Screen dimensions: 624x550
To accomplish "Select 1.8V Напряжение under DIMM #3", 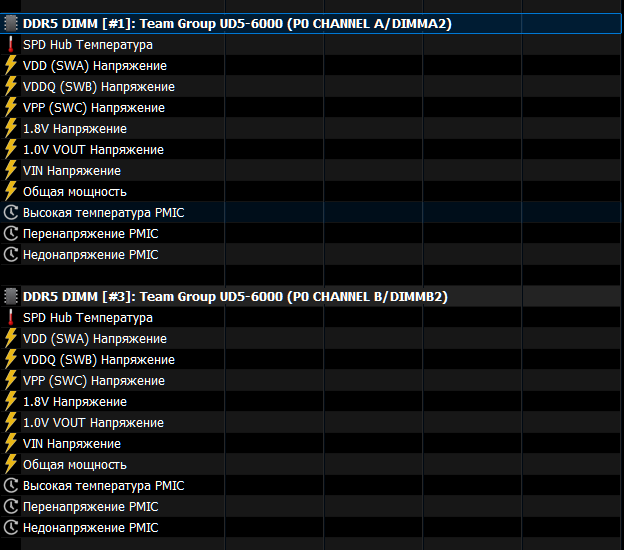I will coord(75,402).
